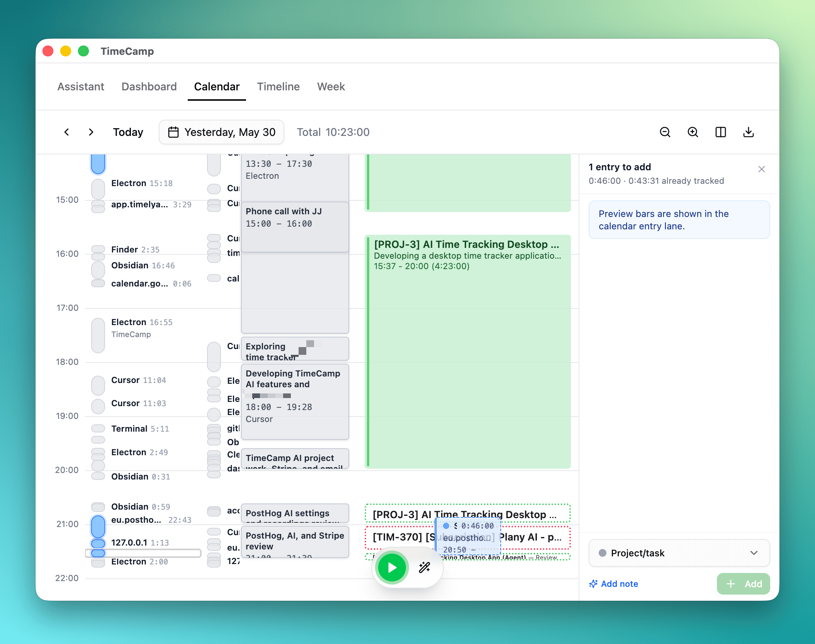815x644 pixels.
Task: Open the Yesterday, May 30 date picker
Action: 222,132
